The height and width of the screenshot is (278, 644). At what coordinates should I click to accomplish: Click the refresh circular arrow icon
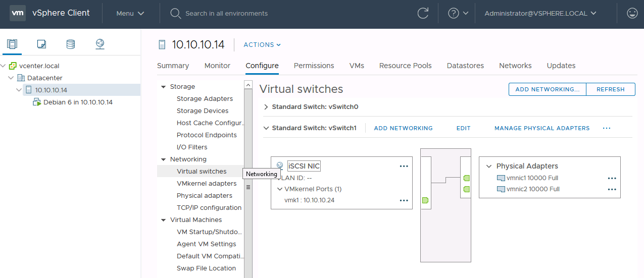(x=423, y=13)
